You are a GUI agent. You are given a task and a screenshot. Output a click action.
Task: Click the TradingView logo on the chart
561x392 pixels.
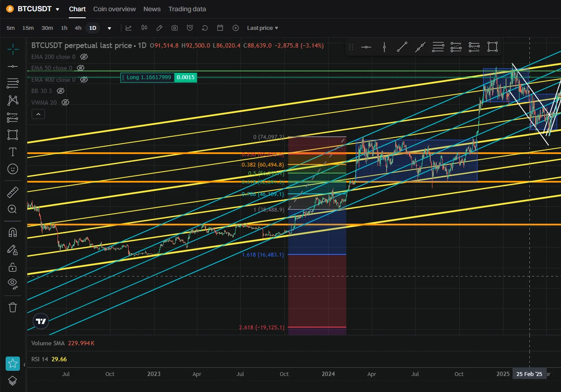point(41,321)
